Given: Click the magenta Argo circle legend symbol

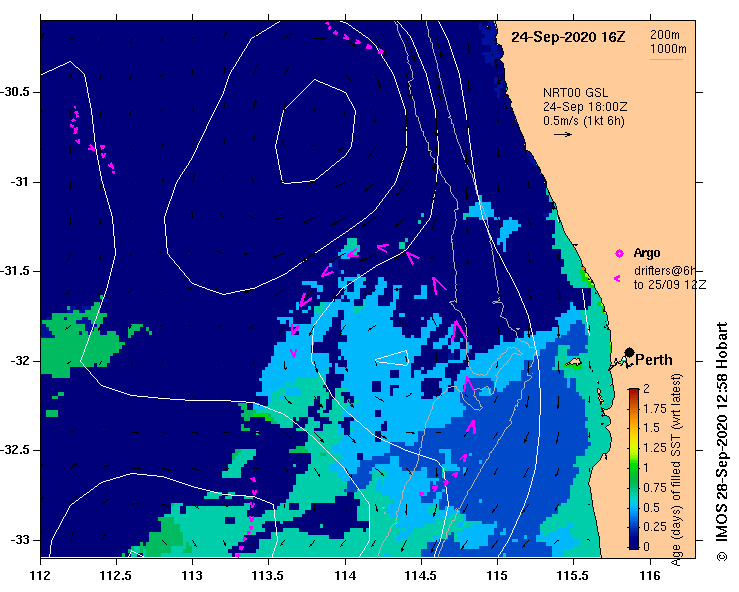Looking at the screenshot, I should point(619,254).
